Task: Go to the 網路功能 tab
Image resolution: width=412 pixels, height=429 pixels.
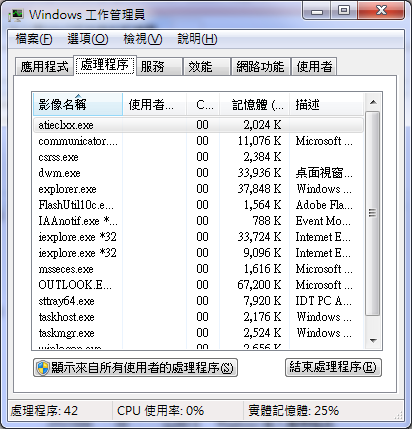Action: (x=260, y=66)
